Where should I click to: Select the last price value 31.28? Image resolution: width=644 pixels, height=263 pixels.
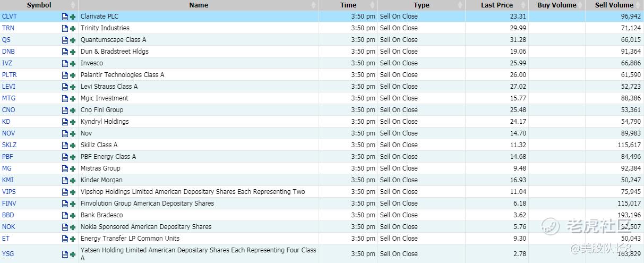(x=518, y=40)
